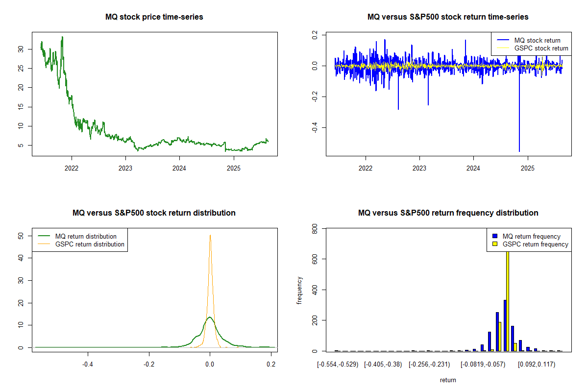Select the "MQ versus S&P500 stock return time-series" title
Screen dimensions: 588x392
tap(448, 17)
